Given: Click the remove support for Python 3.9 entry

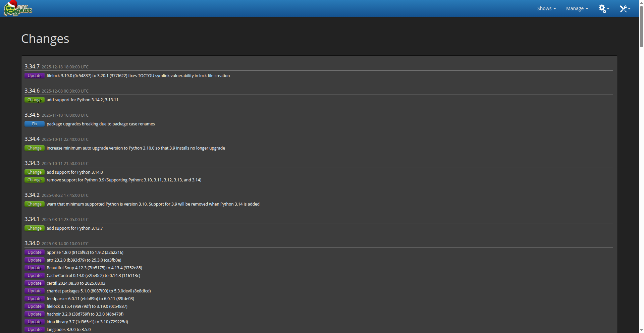Looking at the screenshot, I should coord(124,180).
